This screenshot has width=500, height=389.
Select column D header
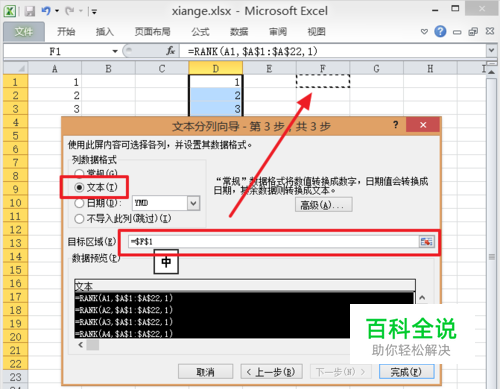(216, 68)
